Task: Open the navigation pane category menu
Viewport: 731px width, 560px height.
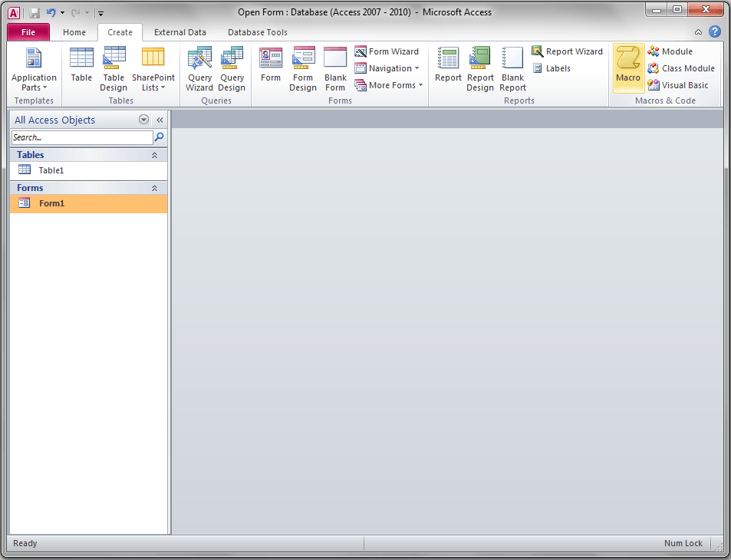Action: [143, 120]
